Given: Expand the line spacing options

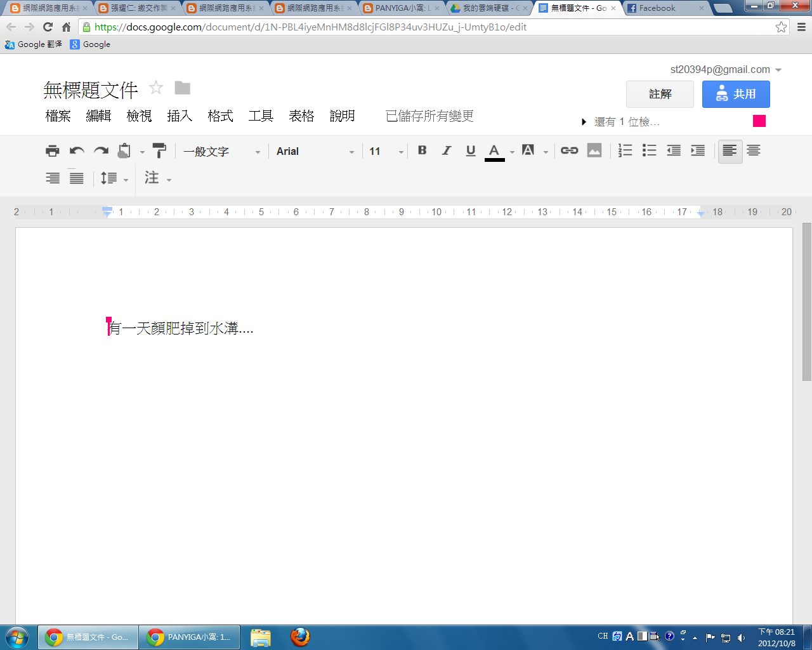Looking at the screenshot, I should point(113,178).
